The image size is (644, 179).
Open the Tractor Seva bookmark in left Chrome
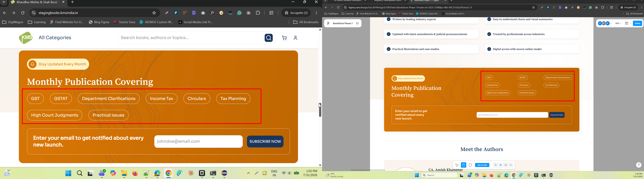point(124,22)
